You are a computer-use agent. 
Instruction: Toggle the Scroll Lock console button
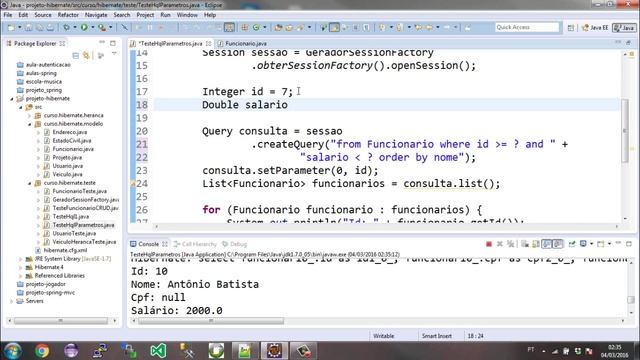[x=536, y=244]
